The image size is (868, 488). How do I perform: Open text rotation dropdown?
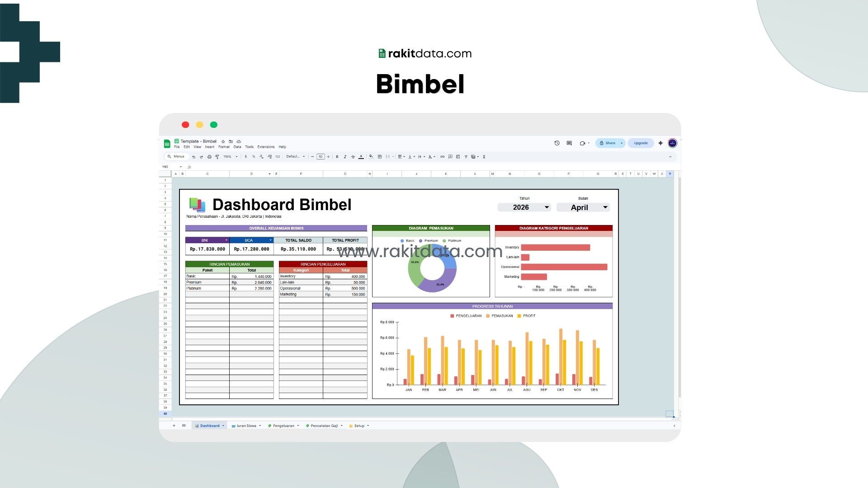tap(432, 156)
